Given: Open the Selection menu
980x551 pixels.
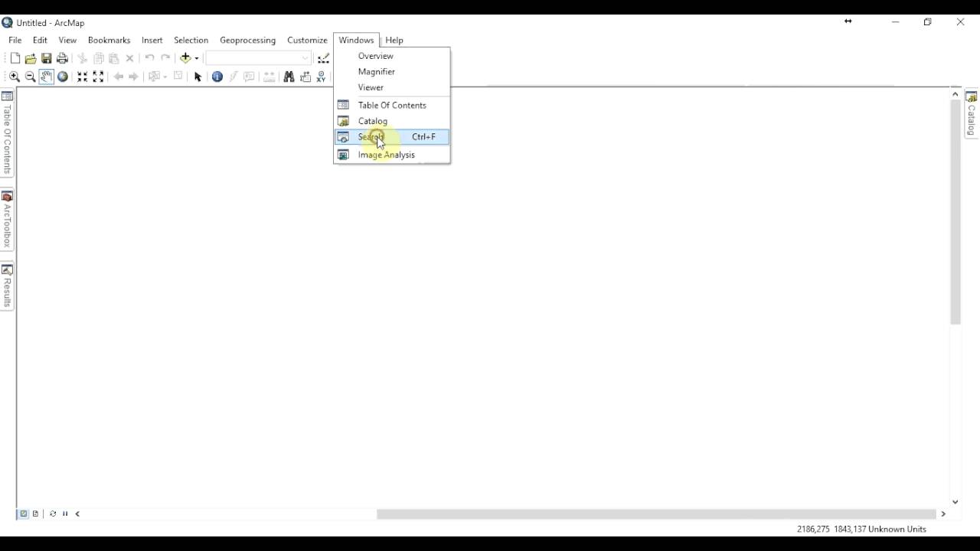Looking at the screenshot, I should [x=191, y=40].
